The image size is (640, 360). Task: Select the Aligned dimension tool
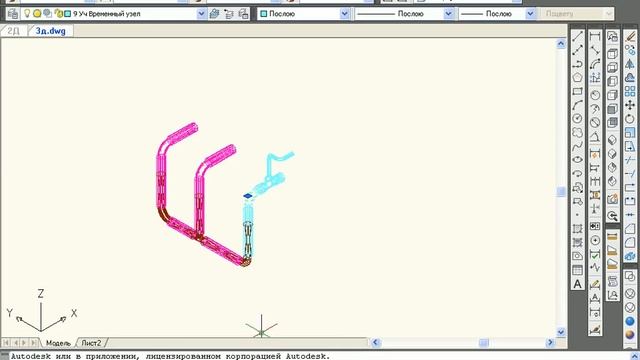[595, 50]
